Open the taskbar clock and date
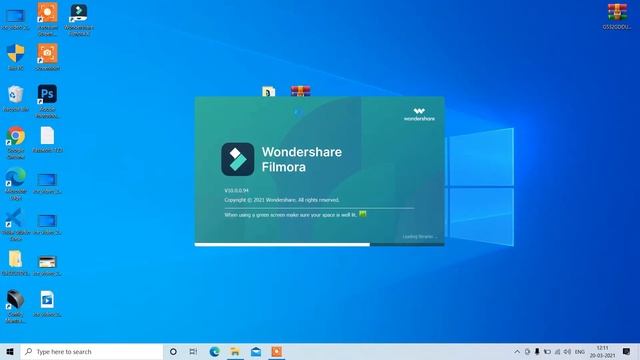 pyautogui.click(x=602, y=352)
